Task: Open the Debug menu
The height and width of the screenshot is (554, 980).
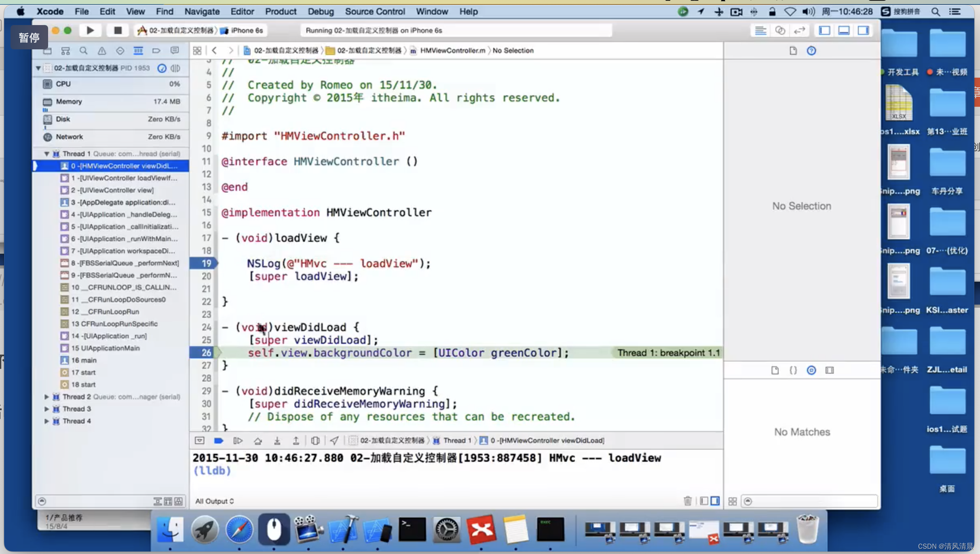Action: point(321,11)
